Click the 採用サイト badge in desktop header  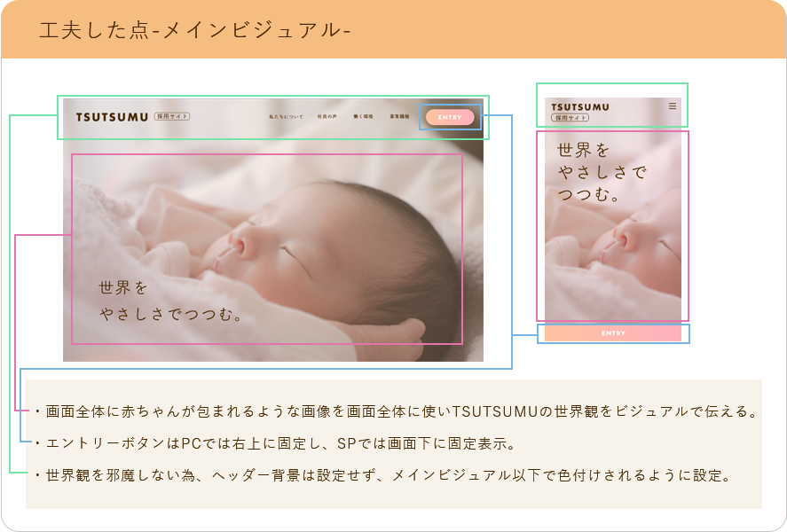coord(171,116)
